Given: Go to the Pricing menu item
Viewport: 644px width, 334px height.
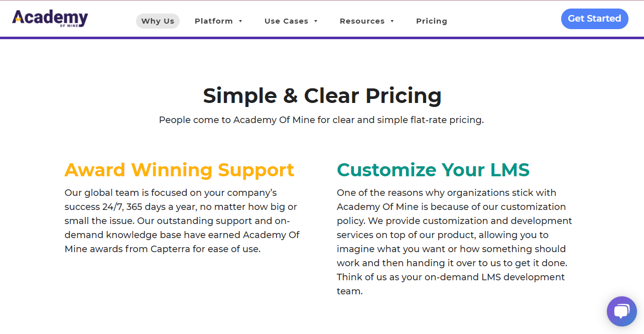Looking at the screenshot, I should click(x=432, y=21).
